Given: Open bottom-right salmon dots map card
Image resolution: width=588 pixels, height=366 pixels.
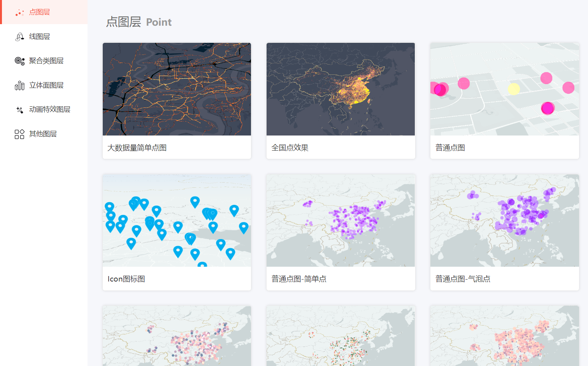Looking at the screenshot, I should pyautogui.click(x=505, y=336).
